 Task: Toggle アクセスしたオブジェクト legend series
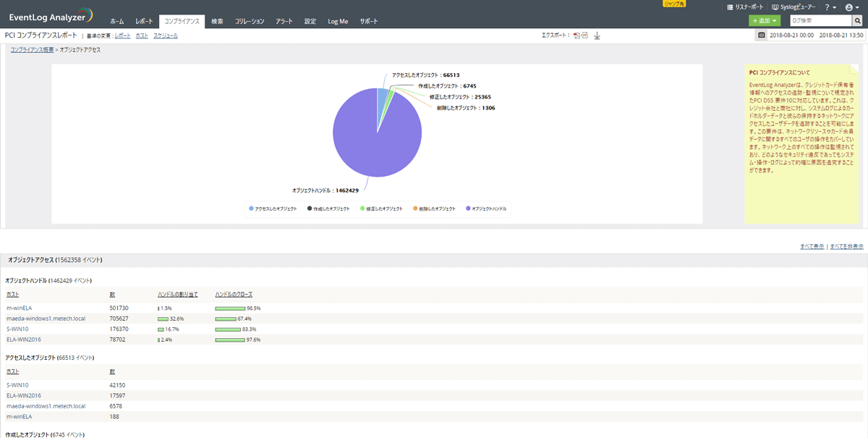click(273, 209)
